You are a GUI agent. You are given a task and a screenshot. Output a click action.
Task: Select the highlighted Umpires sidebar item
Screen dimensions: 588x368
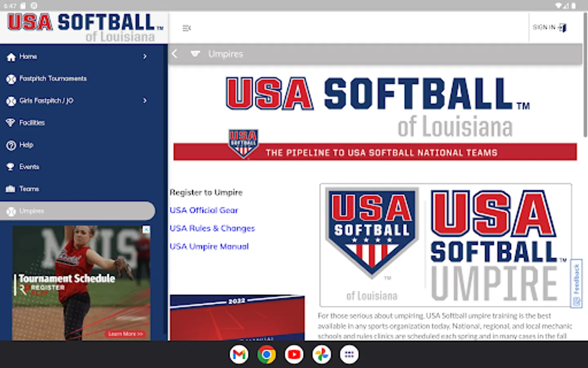pyautogui.click(x=78, y=211)
